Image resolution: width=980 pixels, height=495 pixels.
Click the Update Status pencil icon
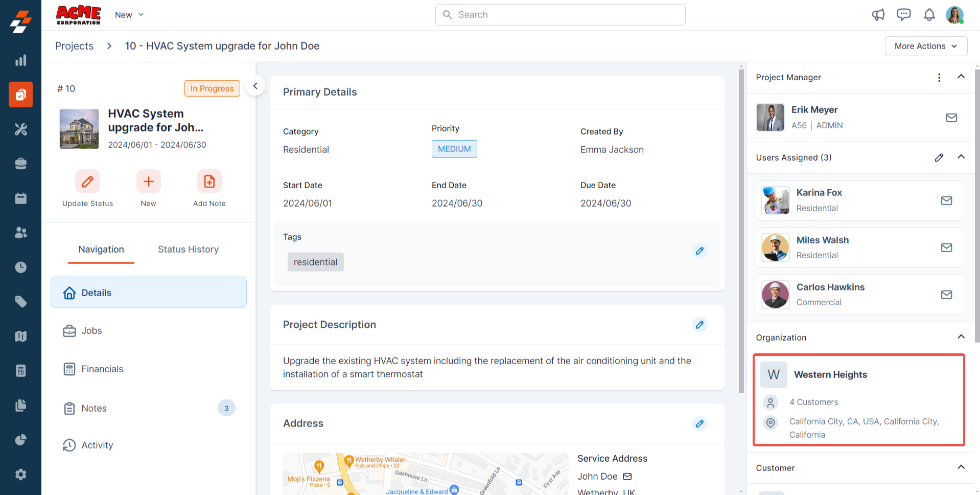pos(87,182)
